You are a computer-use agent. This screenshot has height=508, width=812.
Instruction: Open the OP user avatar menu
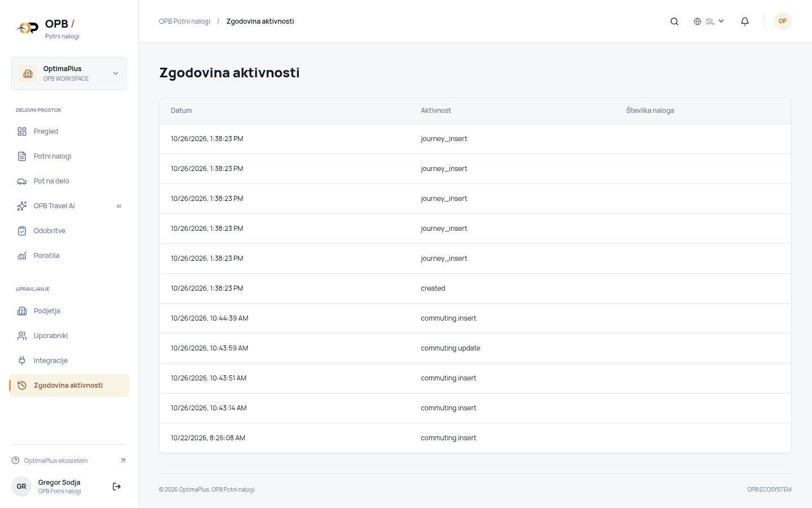[783, 21]
